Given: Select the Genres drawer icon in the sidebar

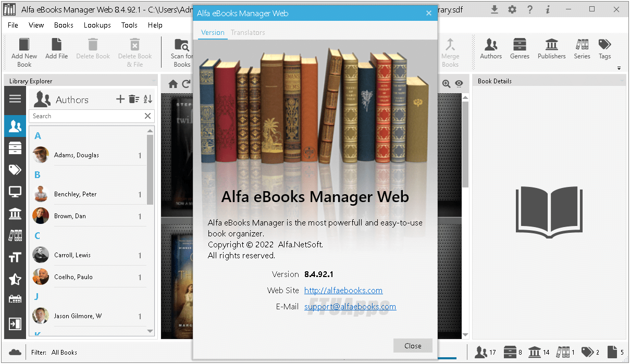Looking at the screenshot, I should 15,148.
